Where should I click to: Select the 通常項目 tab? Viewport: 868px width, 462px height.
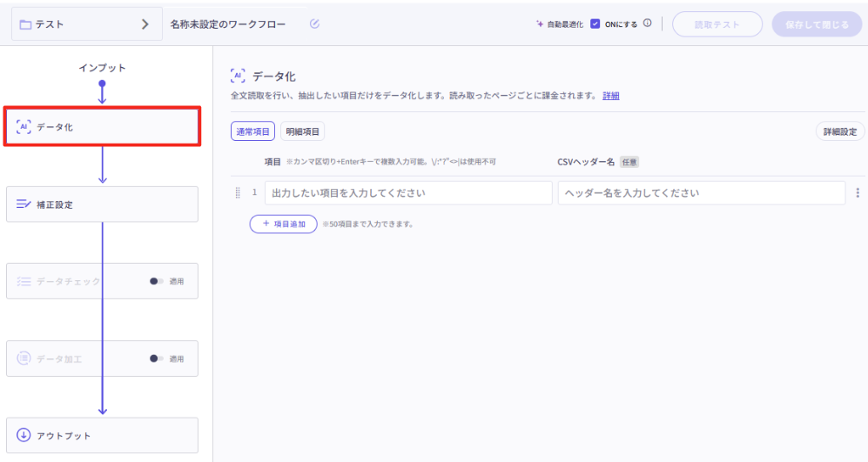click(253, 132)
